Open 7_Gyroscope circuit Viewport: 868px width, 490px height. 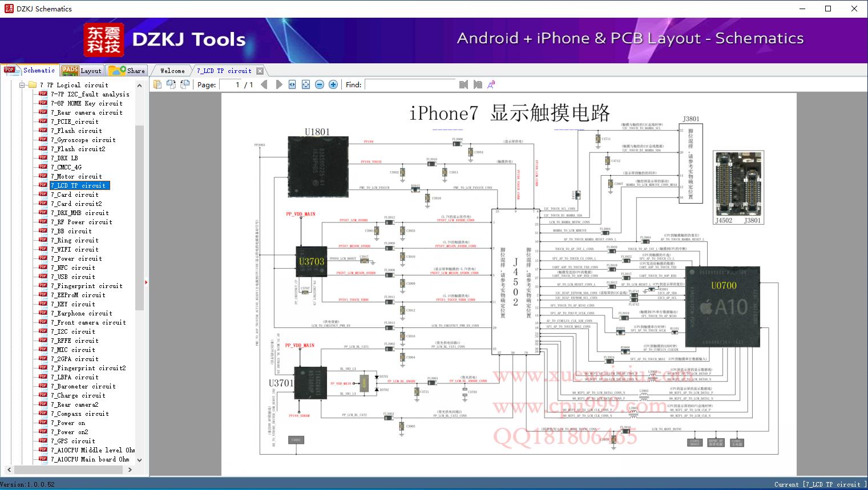[83, 140]
